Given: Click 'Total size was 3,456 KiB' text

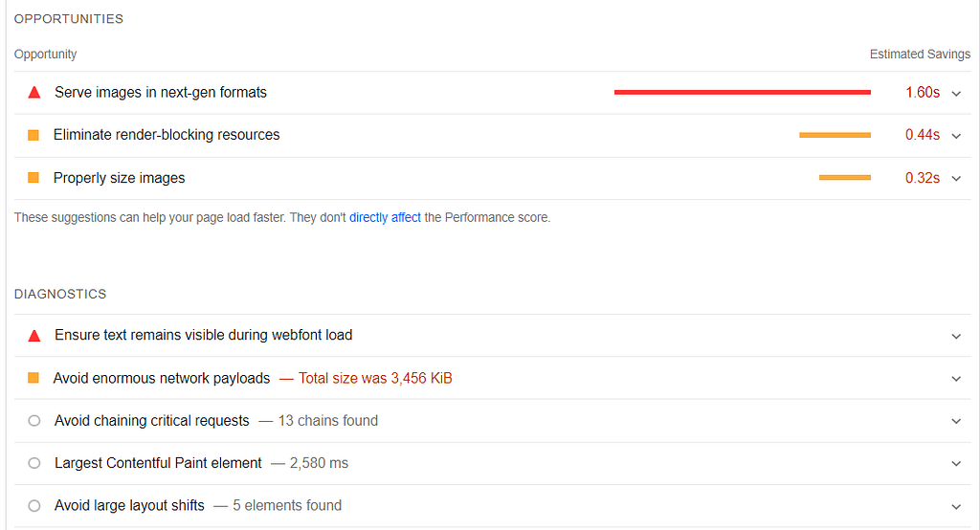Looking at the screenshot, I should [375, 378].
